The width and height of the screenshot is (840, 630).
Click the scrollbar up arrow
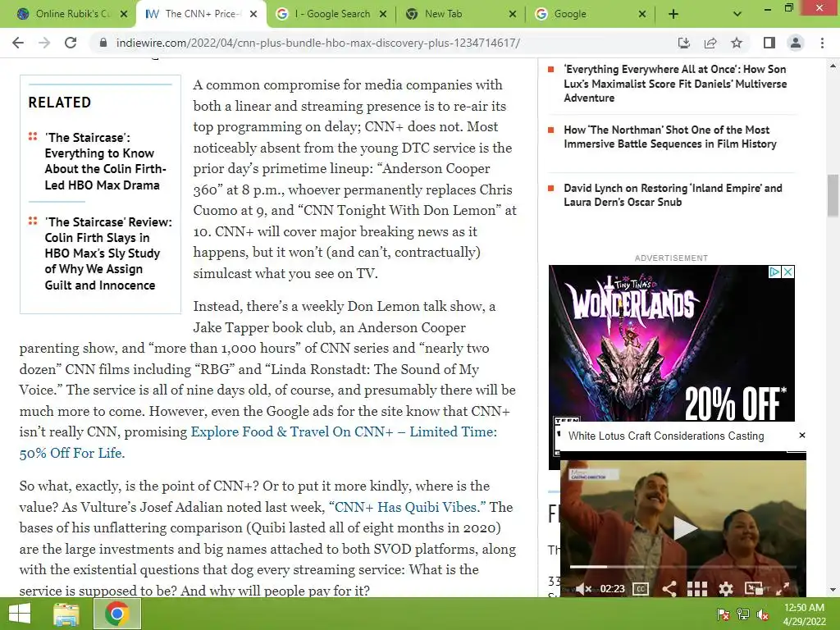pos(833,66)
